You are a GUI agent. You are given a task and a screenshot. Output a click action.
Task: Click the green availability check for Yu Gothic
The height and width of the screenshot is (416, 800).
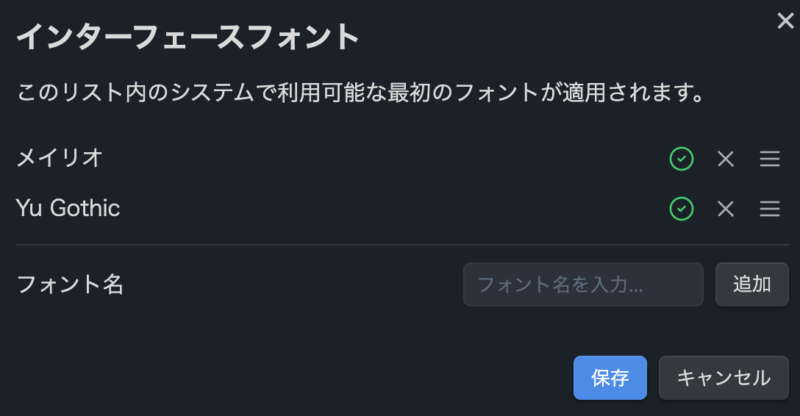[x=681, y=208]
